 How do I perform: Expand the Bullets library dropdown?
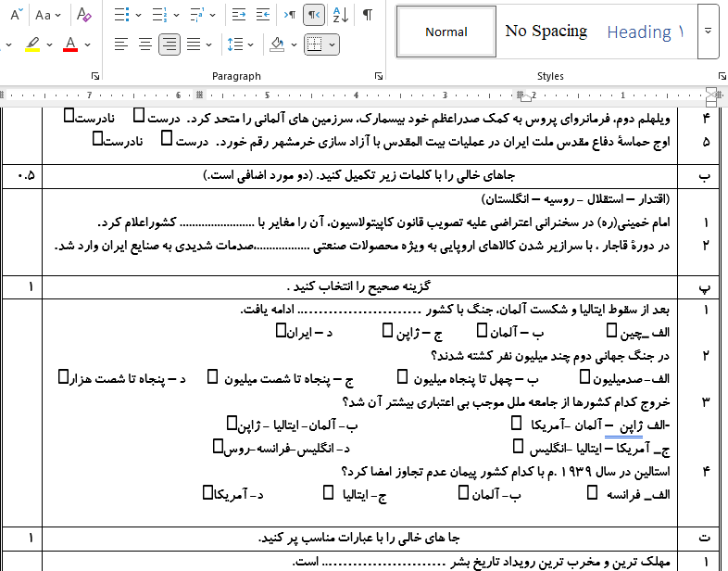(138, 16)
